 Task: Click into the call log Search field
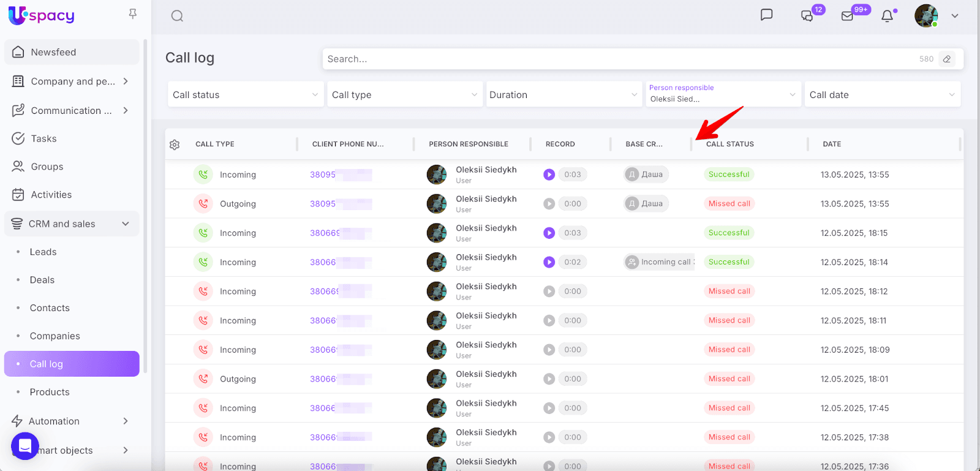619,59
